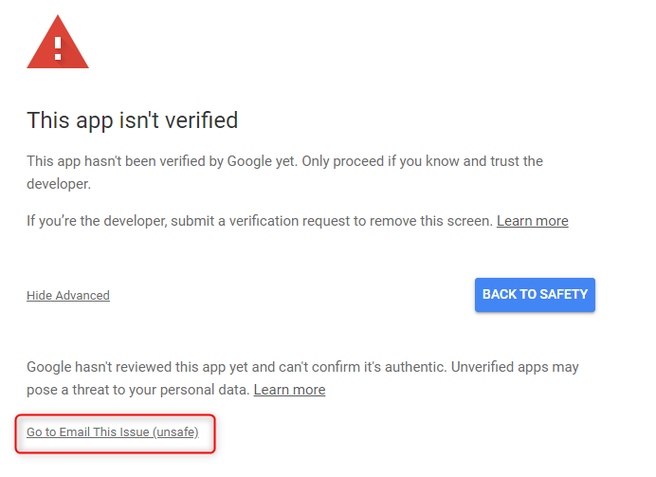
Task: Return to safety using the blue button
Action: click(535, 295)
